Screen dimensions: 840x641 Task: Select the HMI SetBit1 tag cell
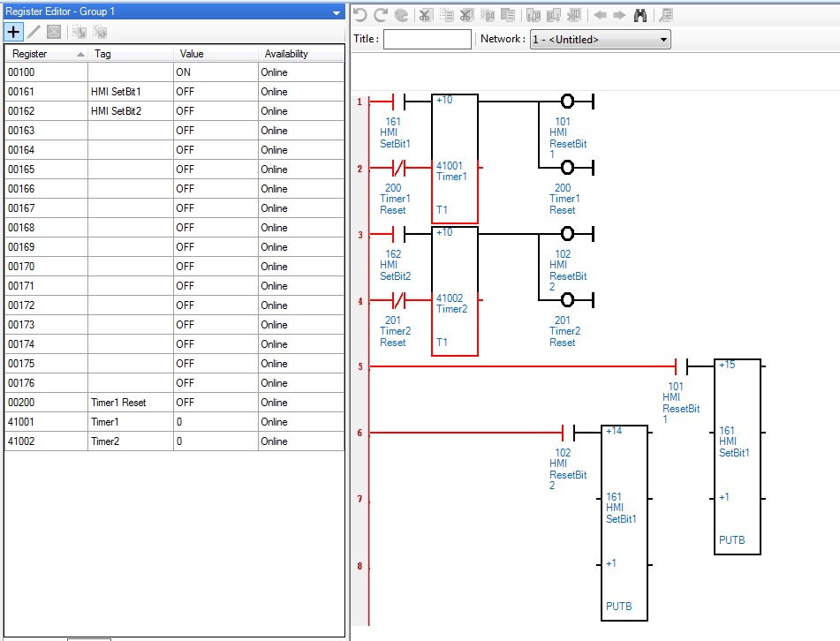[x=131, y=92]
